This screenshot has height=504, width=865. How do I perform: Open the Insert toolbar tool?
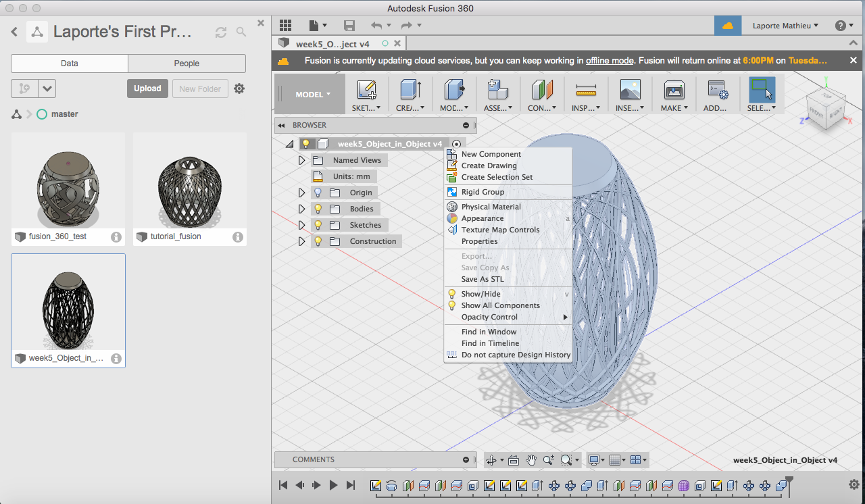(630, 94)
